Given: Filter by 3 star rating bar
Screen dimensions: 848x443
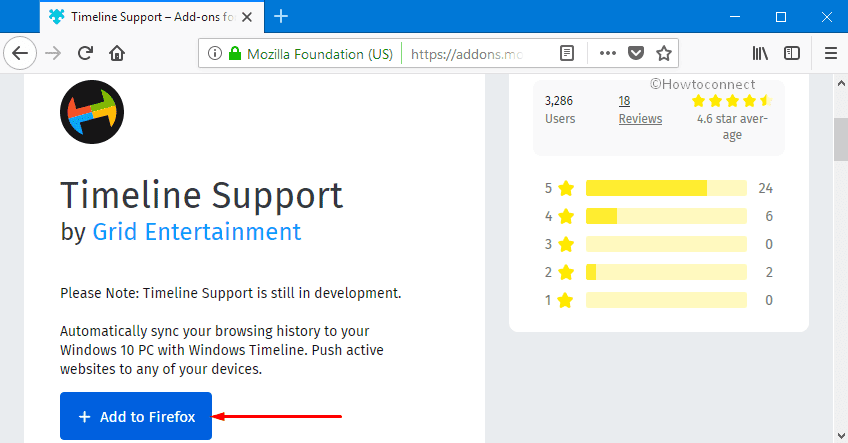Looking at the screenshot, I should tap(666, 244).
